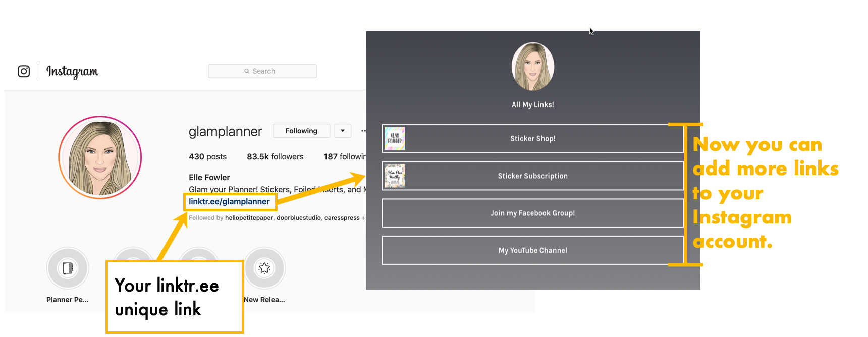The height and width of the screenshot is (337, 868).
Task: Open the Sticker Subscription link button
Action: click(533, 176)
